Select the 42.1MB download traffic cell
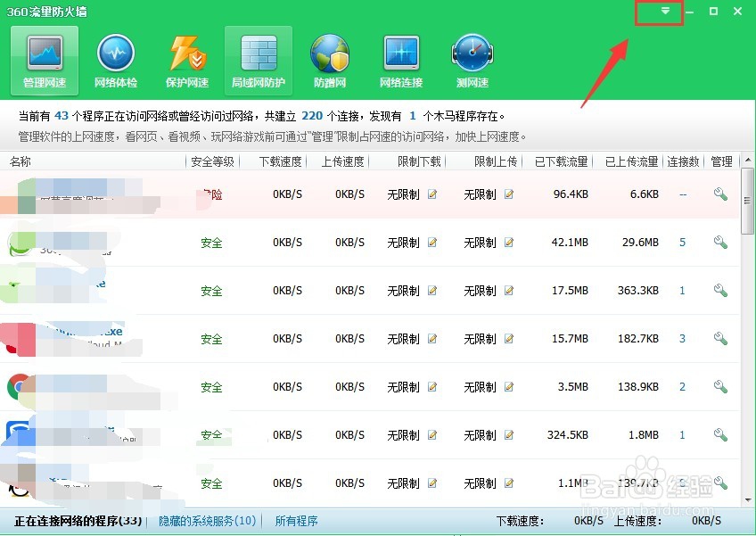The width and height of the screenshot is (756, 536). (570, 243)
